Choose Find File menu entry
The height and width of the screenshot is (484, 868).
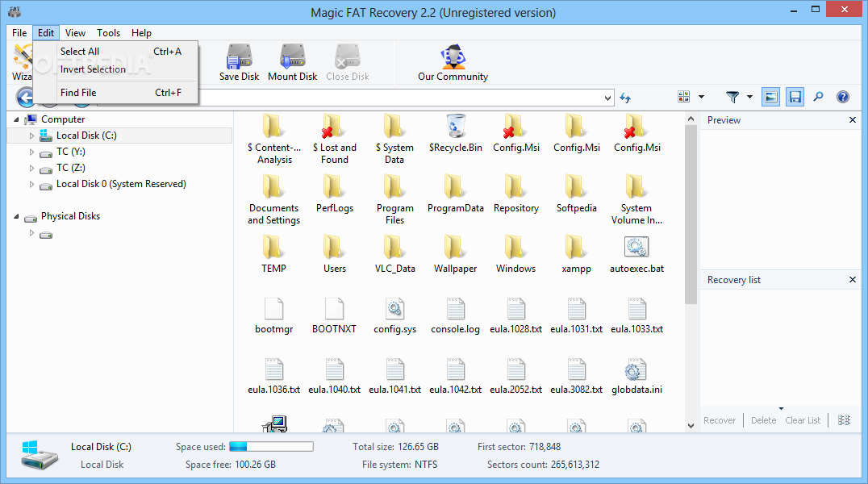[x=115, y=93]
